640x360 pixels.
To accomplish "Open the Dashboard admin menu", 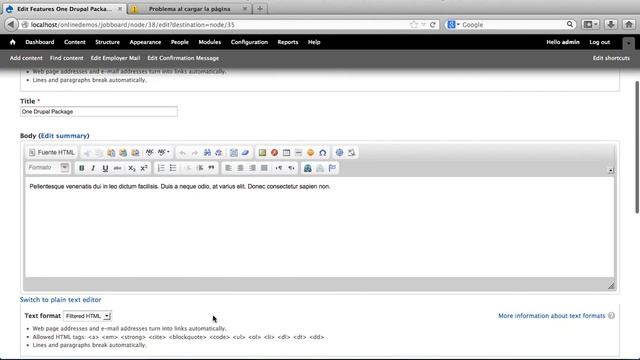I will [x=40, y=42].
